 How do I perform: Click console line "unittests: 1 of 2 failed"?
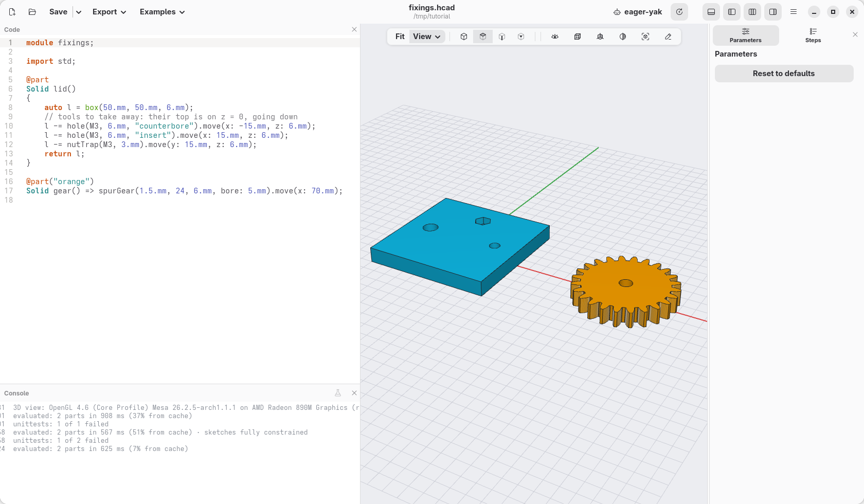coord(61,441)
